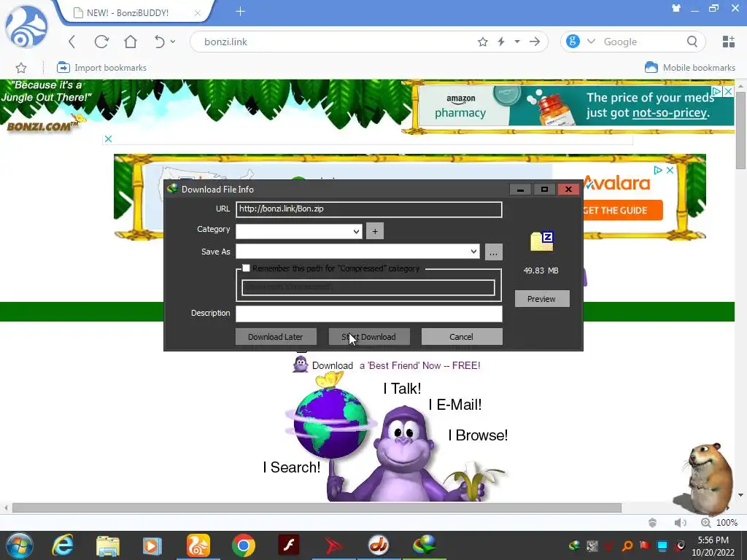747x560 pixels.
Task: Click the status bar shield icon
Action: click(653, 523)
